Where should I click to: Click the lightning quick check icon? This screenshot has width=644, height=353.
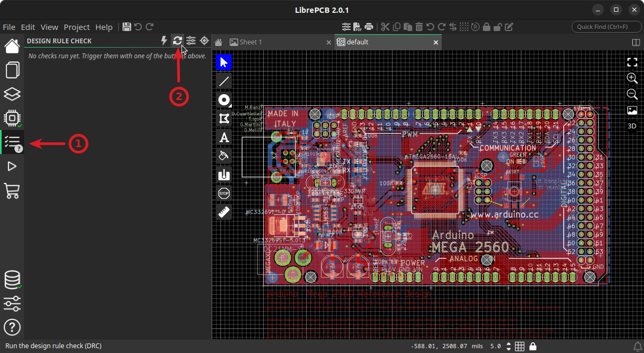(x=164, y=41)
